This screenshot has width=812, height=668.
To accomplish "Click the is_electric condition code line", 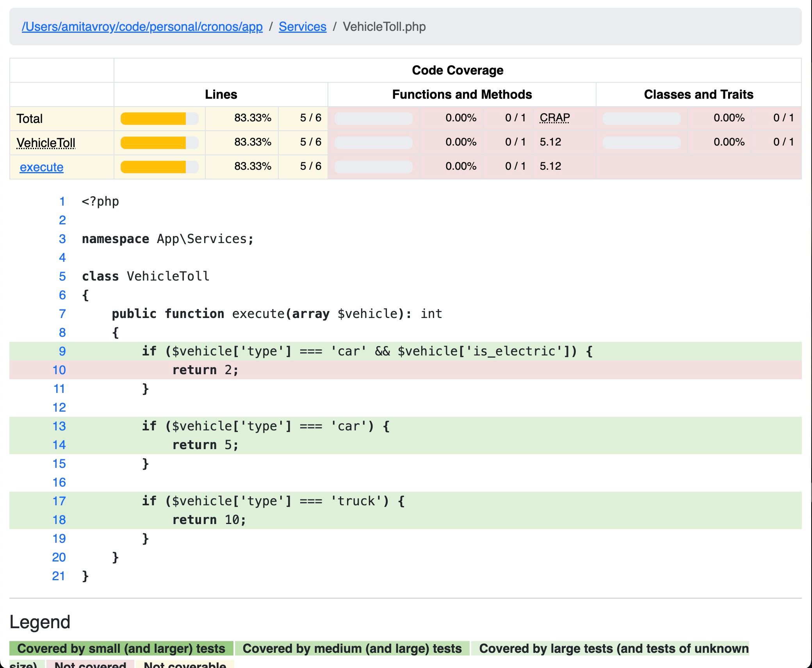I will pos(406,351).
